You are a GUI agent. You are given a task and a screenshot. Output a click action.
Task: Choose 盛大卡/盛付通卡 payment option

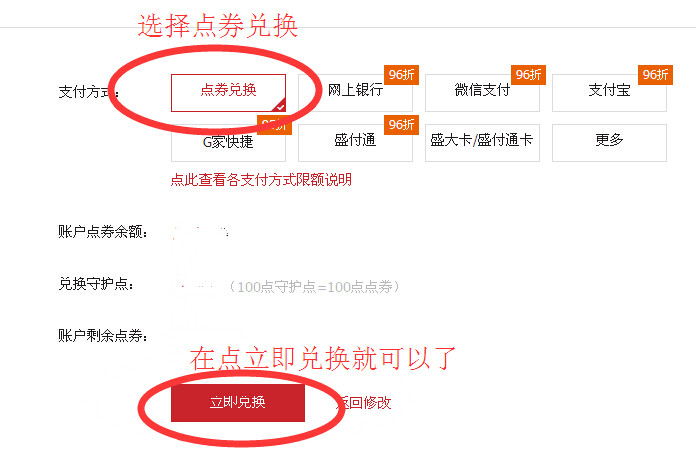[482, 143]
